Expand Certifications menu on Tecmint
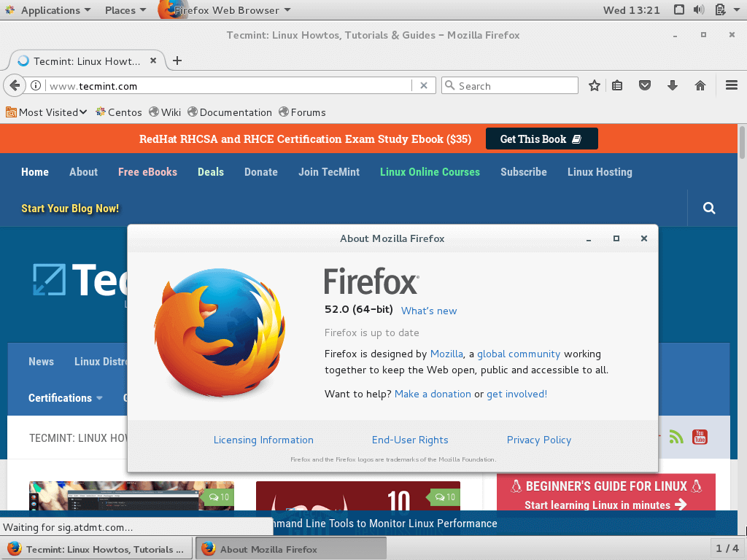This screenshot has width=747, height=560. [x=65, y=398]
